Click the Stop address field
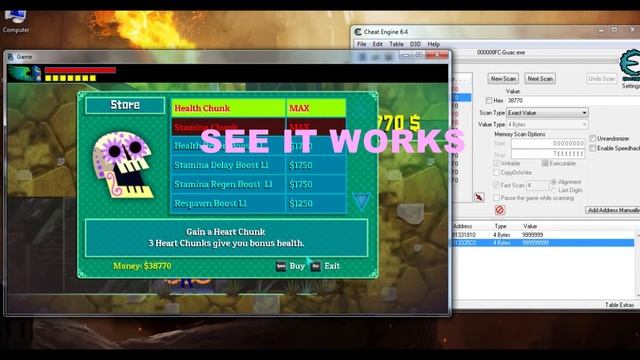 click(x=548, y=154)
